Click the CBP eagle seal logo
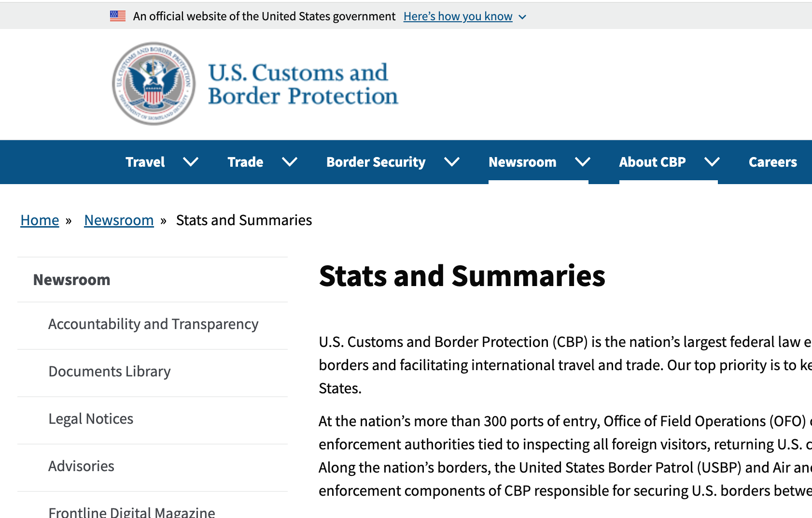 154,84
